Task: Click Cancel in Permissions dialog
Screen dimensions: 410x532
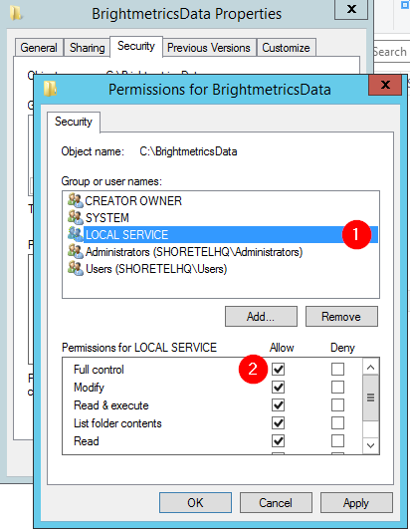Action: 276,502
